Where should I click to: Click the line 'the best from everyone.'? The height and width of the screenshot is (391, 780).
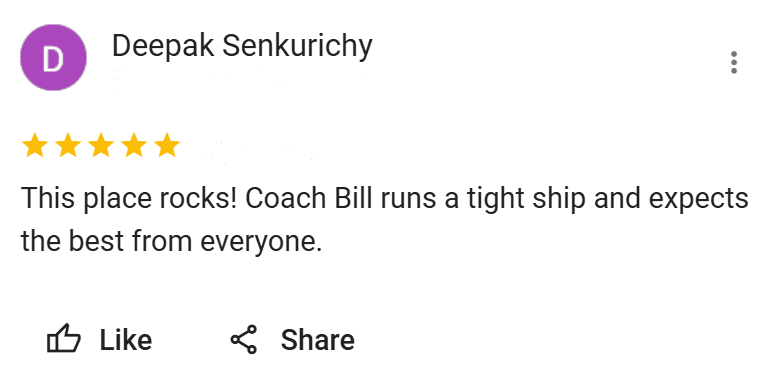172,241
